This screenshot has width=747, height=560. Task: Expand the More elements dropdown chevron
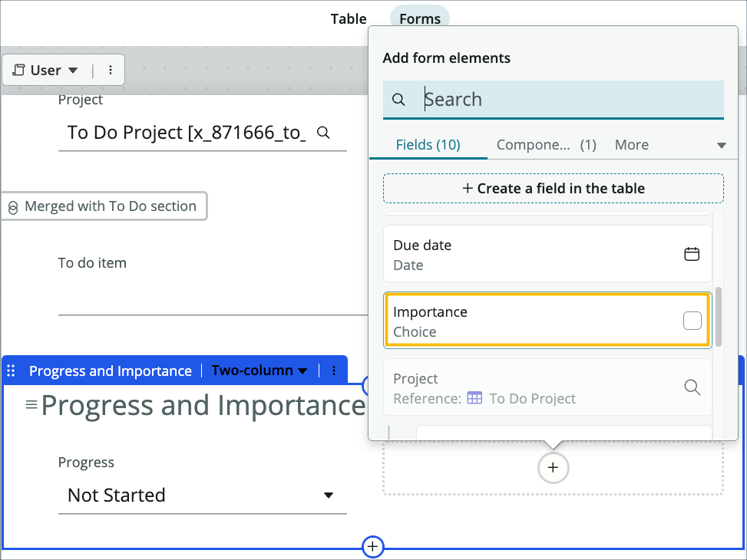click(x=720, y=145)
